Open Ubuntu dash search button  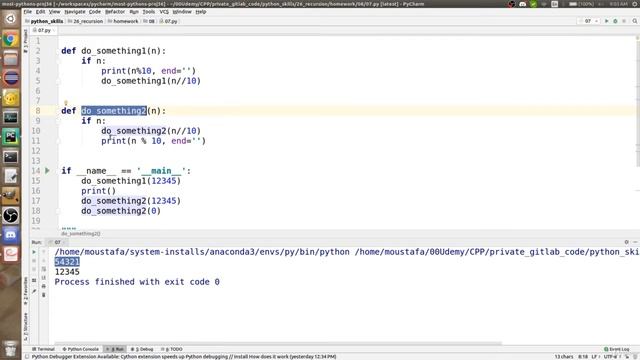point(11,19)
